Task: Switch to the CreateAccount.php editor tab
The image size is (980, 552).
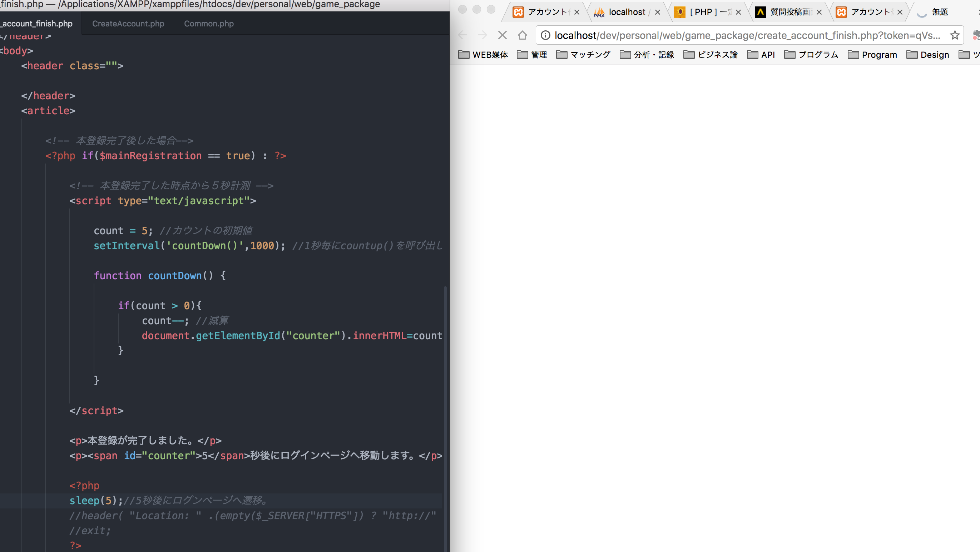Action: point(128,24)
